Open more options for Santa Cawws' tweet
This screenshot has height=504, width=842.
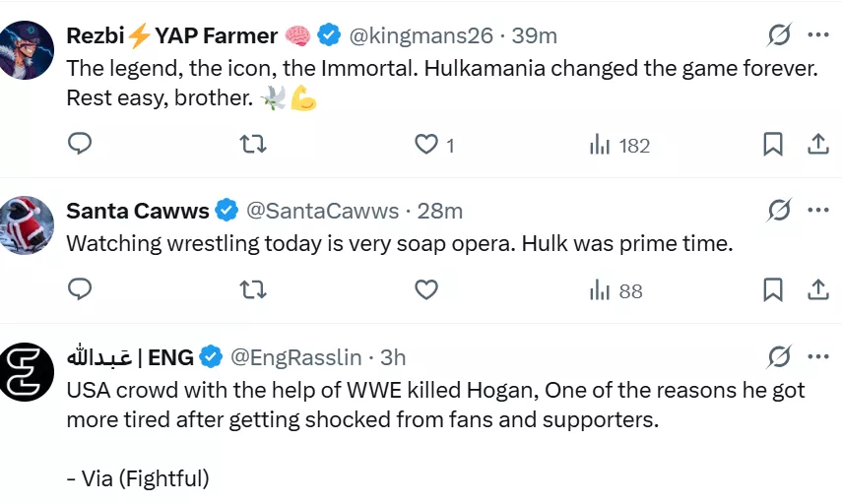818,210
